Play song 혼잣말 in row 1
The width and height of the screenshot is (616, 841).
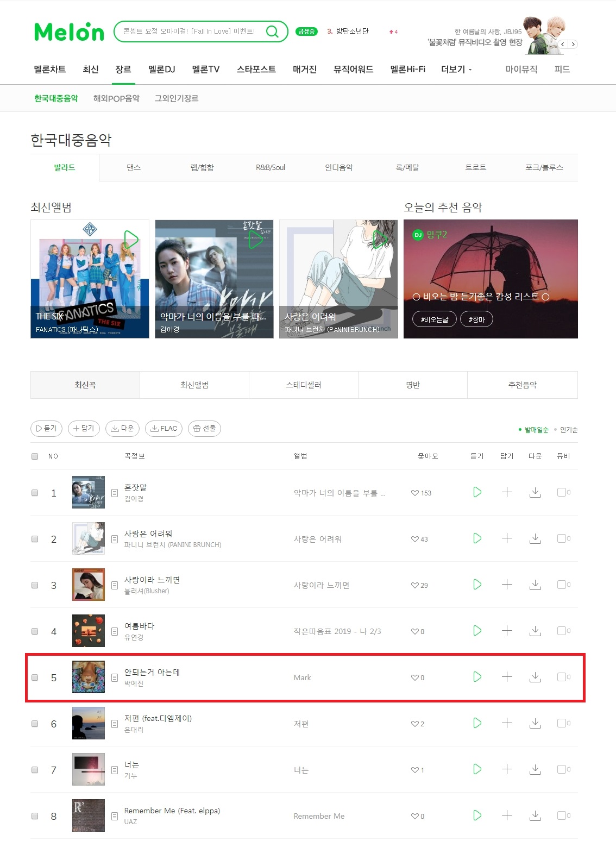pos(477,492)
